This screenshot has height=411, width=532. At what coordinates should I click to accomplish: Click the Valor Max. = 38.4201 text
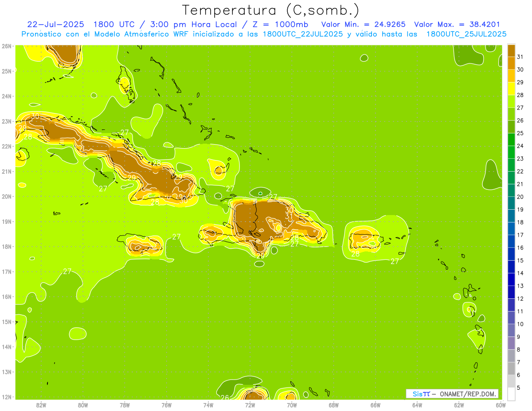coord(457,24)
